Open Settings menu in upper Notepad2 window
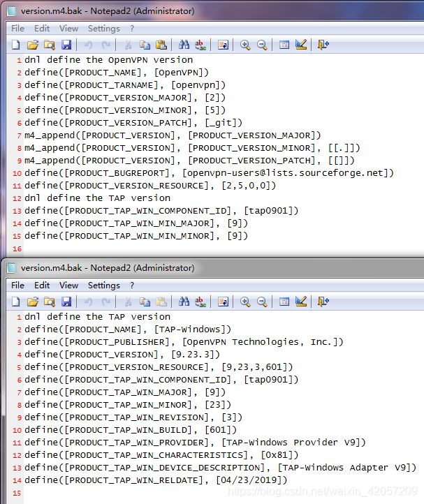 click(104, 29)
